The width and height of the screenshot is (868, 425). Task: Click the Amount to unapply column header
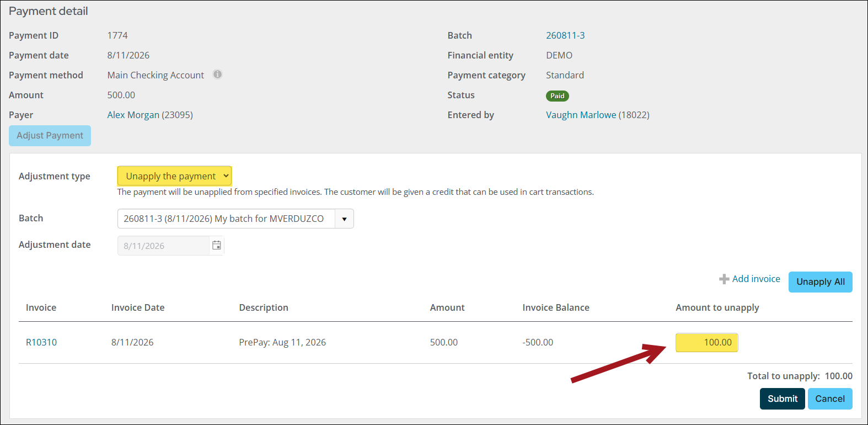click(x=717, y=307)
